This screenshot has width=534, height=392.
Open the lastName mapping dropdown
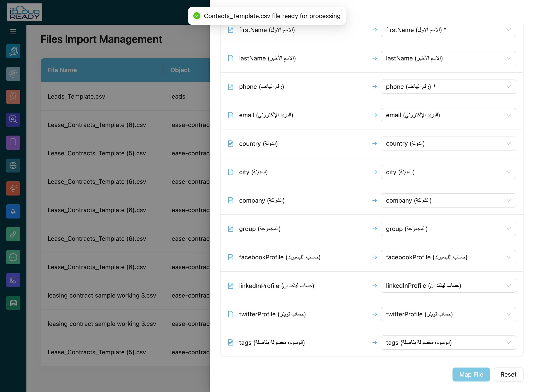tap(448, 58)
